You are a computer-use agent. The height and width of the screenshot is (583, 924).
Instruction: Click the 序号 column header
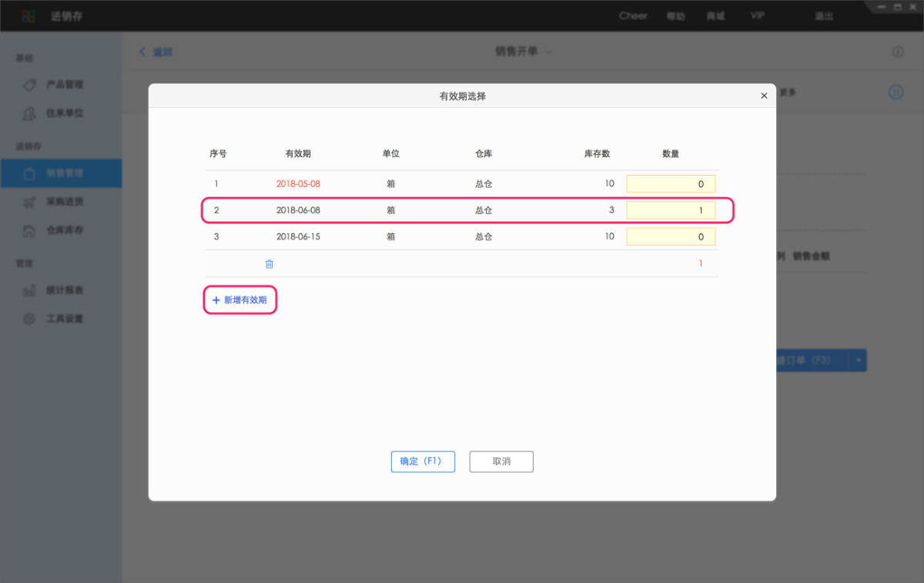pos(218,153)
